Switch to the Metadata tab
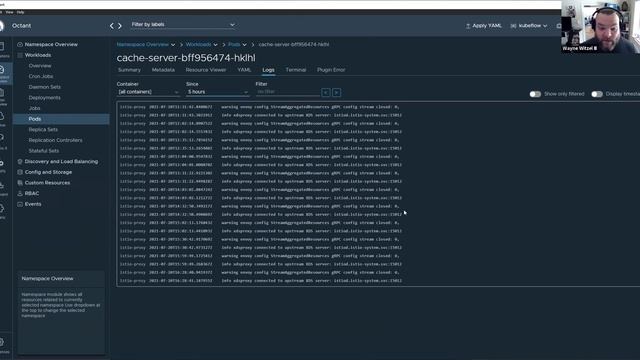The width and height of the screenshot is (640, 360). pyautogui.click(x=163, y=70)
